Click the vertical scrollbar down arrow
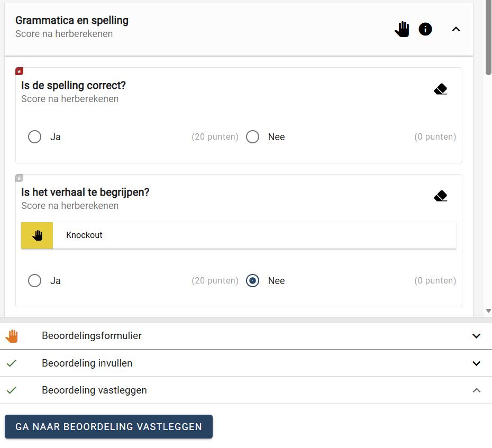 (488, 310)
